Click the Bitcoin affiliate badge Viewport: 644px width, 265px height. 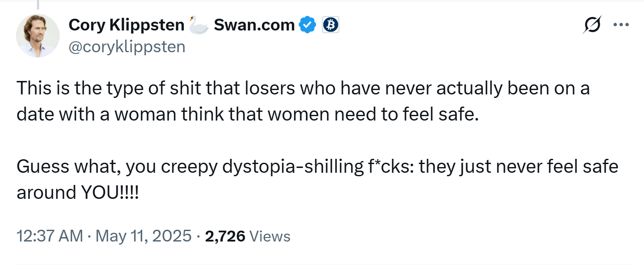[x=331, y=25]
